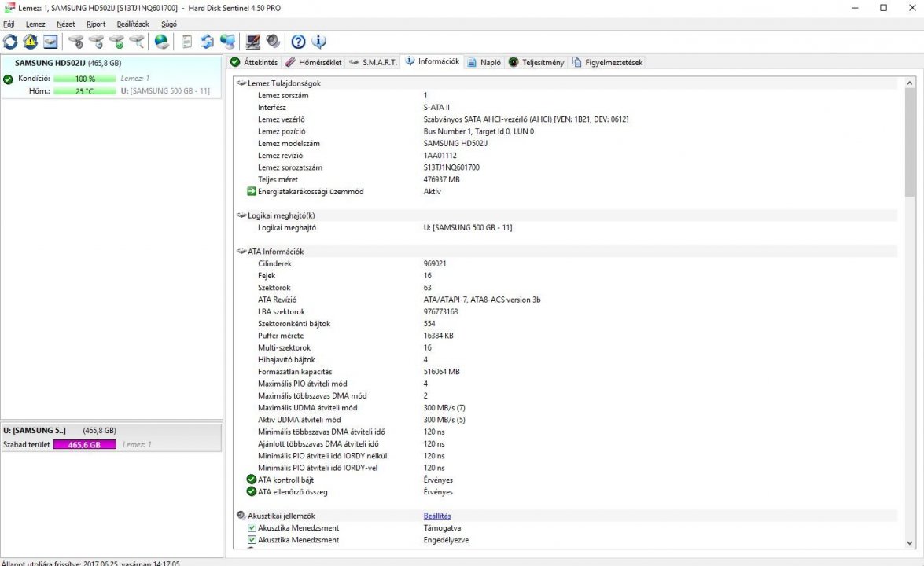Viewport: 924px width, 566px height.
Task: Collapse the Akusztikai jellemzők section
Action: click(241, 516)
